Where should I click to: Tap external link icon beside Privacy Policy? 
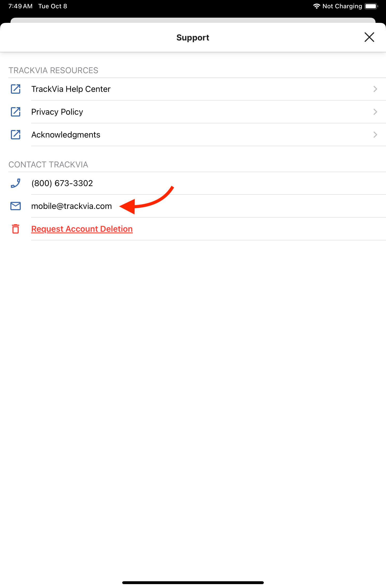tap(16, 112)
